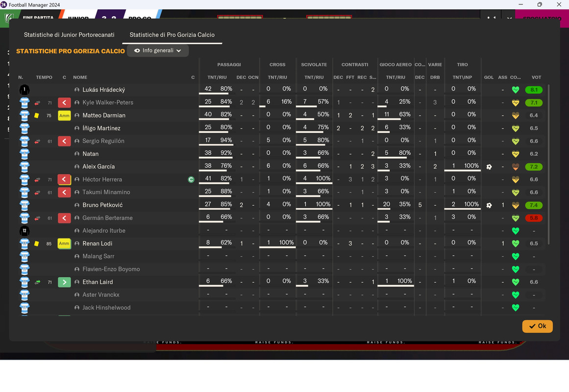Click Renan Lodi's 100% cross bar
Viewport: 569px width, 392px height.
(277, 247)
